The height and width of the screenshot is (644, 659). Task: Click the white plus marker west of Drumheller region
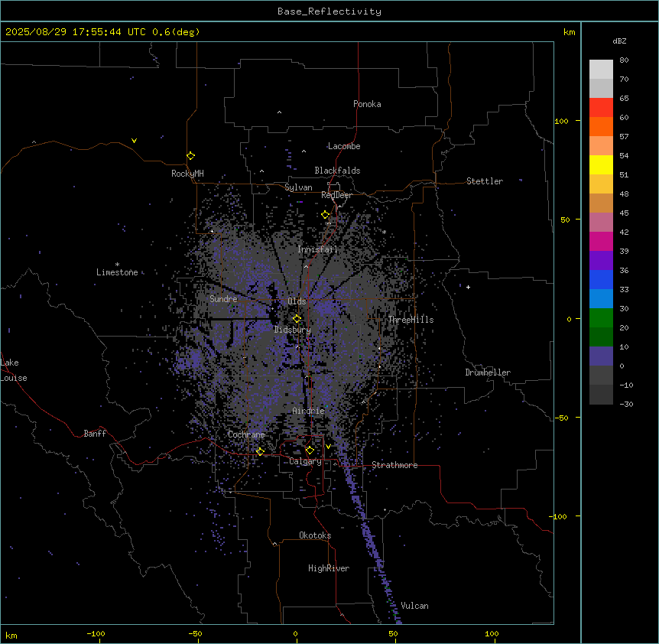click(468, 287)
